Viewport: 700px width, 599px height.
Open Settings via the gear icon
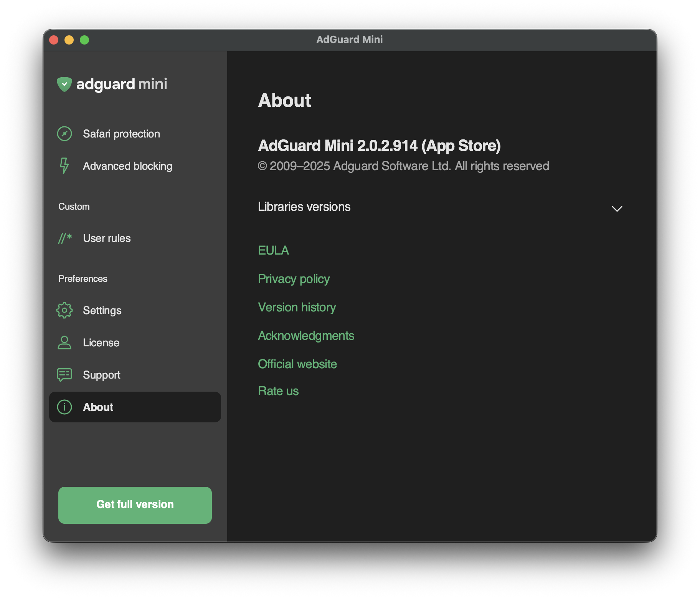[64, 310]
